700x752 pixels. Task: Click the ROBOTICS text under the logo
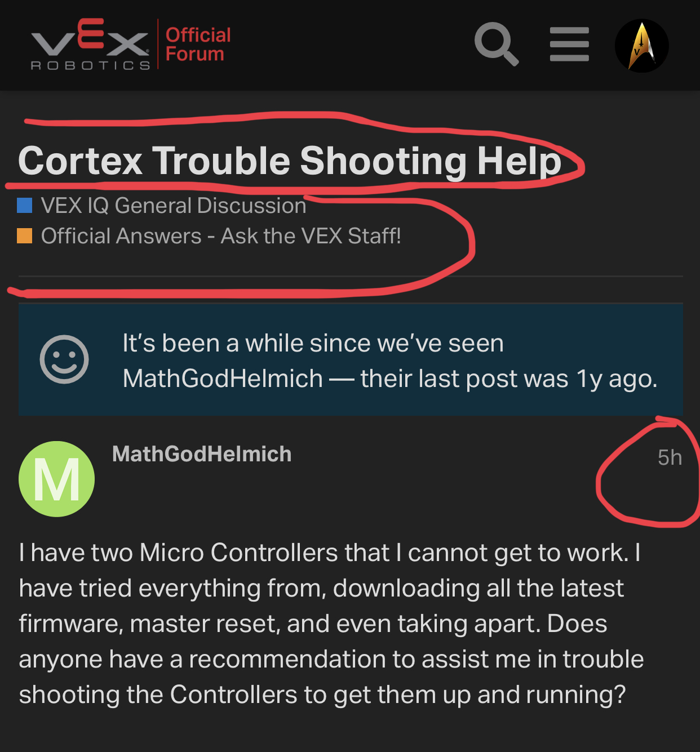pyautogui.click(x=91, y=65)
